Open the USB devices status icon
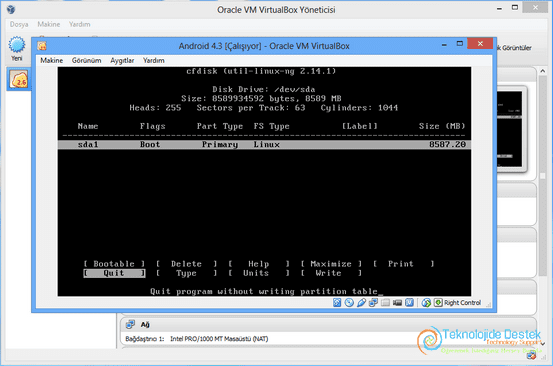Viewport: 553px width, 366px height. 361,303
